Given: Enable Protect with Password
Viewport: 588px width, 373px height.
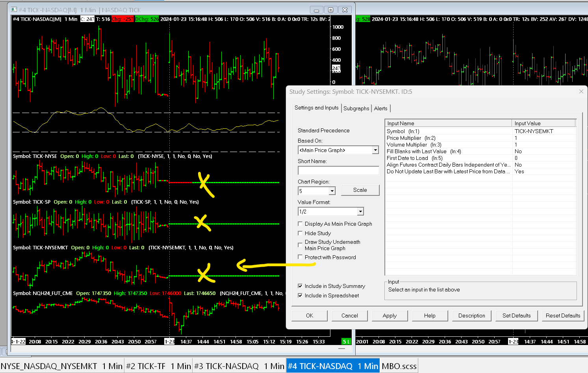Looking at the screenshot, I should pyautogui.click(x=300, y=257).
